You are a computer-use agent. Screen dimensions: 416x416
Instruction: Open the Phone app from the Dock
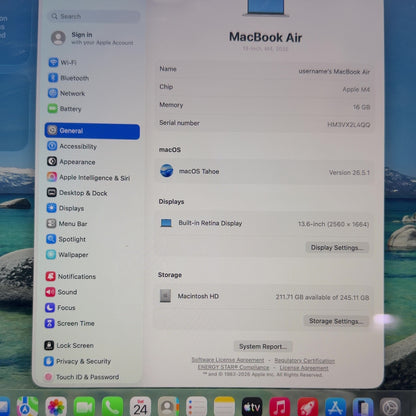point(112,407)
